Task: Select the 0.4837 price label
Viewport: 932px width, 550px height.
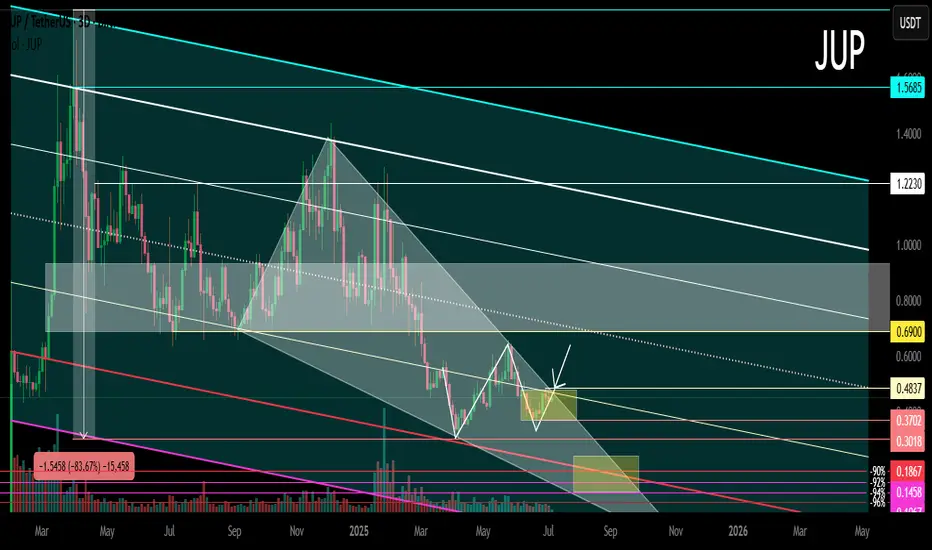Action: tap(908, 389)
